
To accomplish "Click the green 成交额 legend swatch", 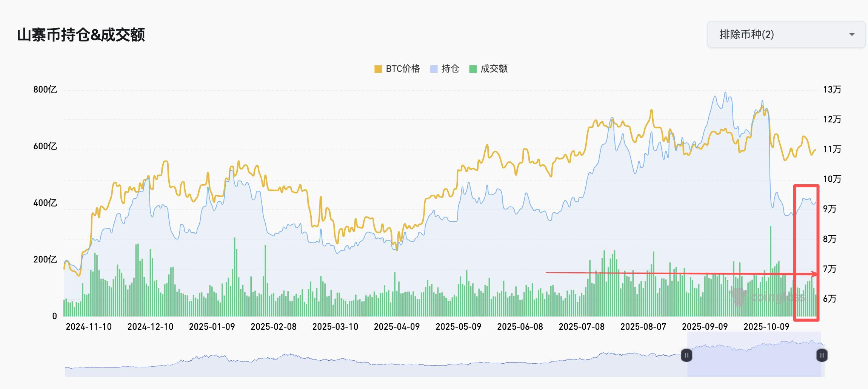I will tap(473, 69).
